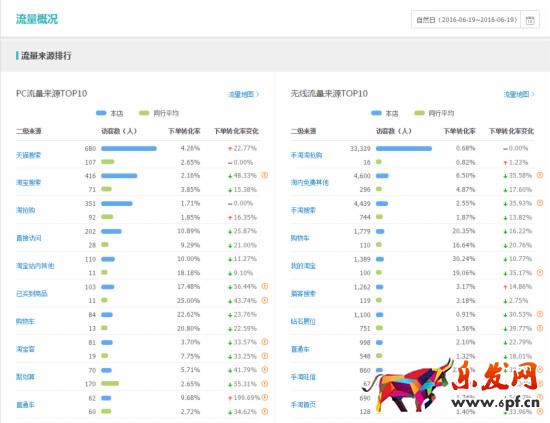Viewport: 550px width, 423px height.
Task: Open the 手淘搜索 source link
Action: tap(303, 210)
